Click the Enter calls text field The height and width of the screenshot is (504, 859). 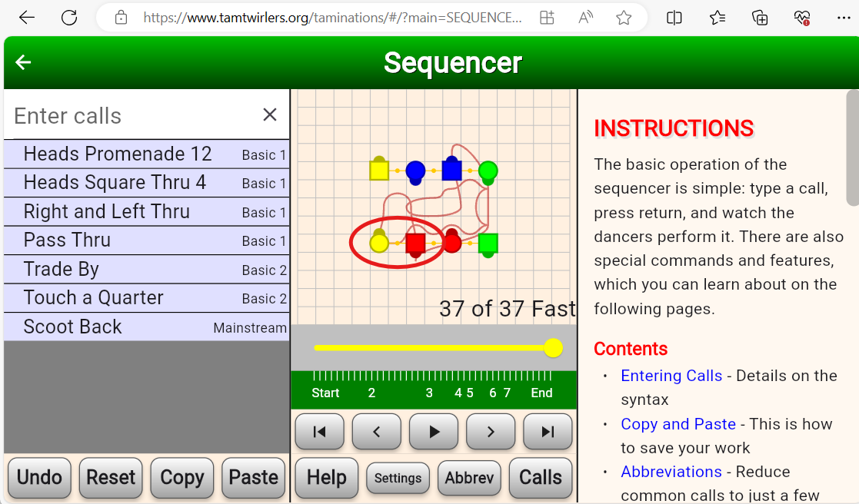pos(132,115)
